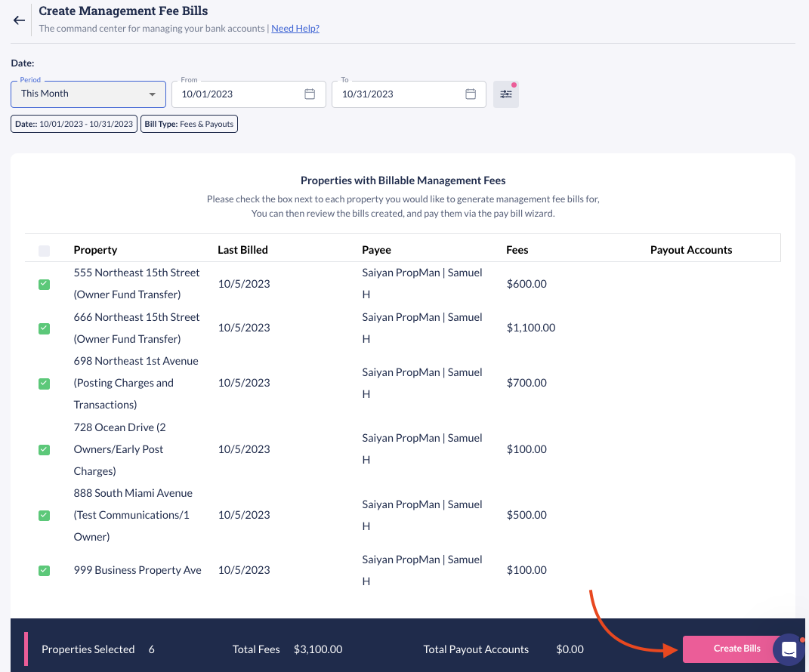Uncheck 888 South Miami Avenue property
This screenshot has width=809, height=672.
coord(45,515)
